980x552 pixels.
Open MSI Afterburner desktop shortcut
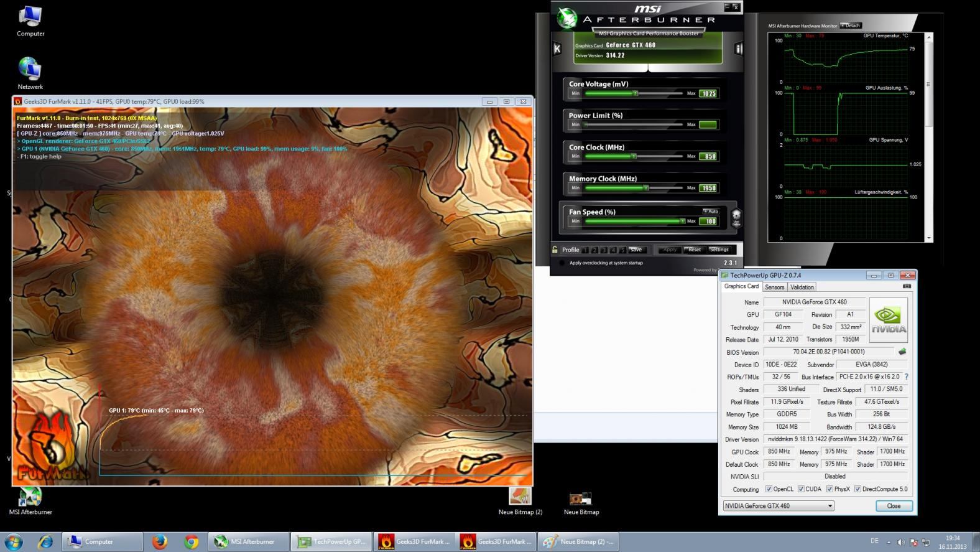point(30,501)
